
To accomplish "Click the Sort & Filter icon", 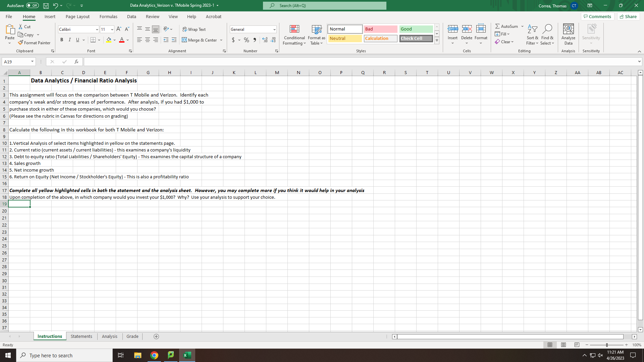I will 532,29.
